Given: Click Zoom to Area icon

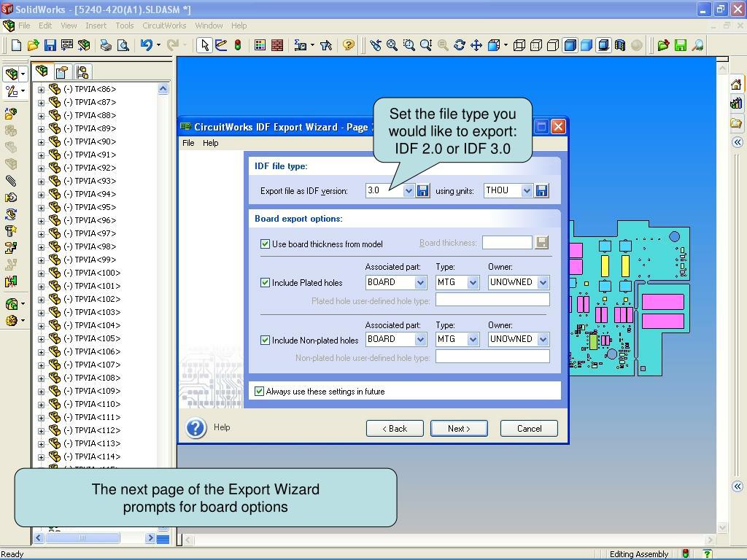Looking at the screenshot, I should pos(409,45).
